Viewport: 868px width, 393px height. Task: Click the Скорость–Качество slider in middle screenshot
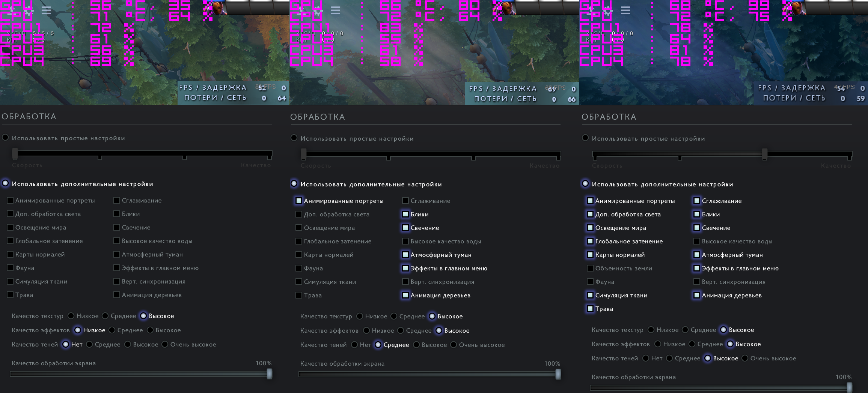point(431,154)
